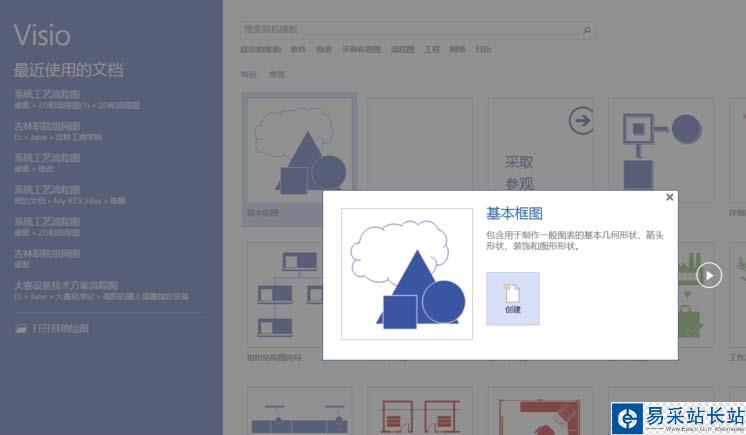The width and height of the screenshot is (746, 435).
Task: Go to next template with round arrow
Action: coord(709,275)
